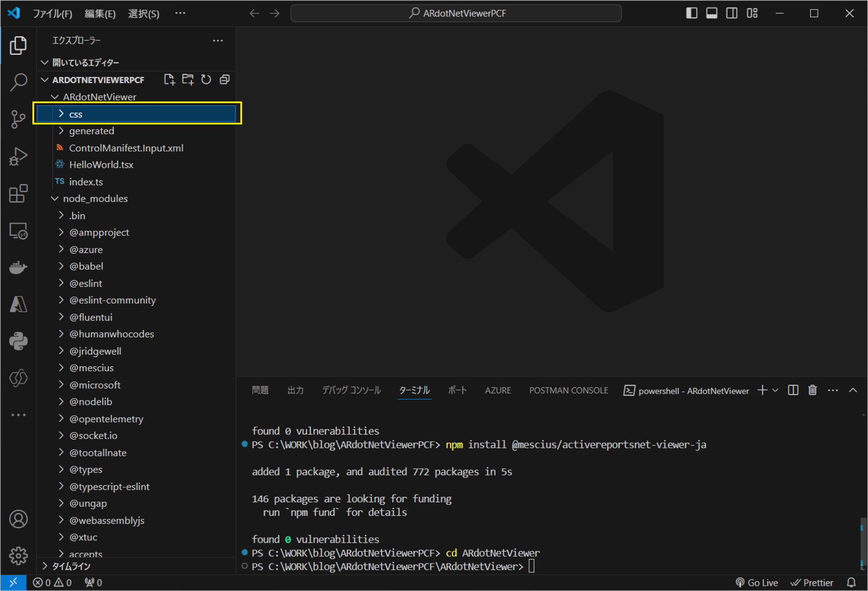868x591 pixels.
Task: Expand the @mescius folder
Action: [136, 368]
